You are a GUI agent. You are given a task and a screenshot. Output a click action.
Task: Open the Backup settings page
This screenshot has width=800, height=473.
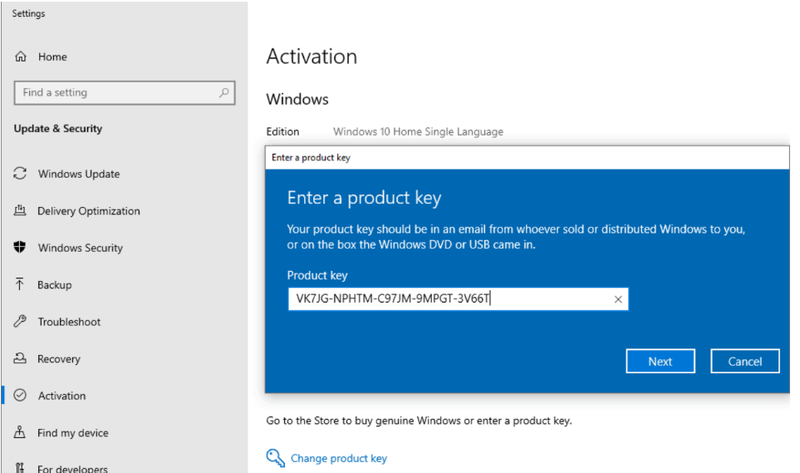click(55, 285)
